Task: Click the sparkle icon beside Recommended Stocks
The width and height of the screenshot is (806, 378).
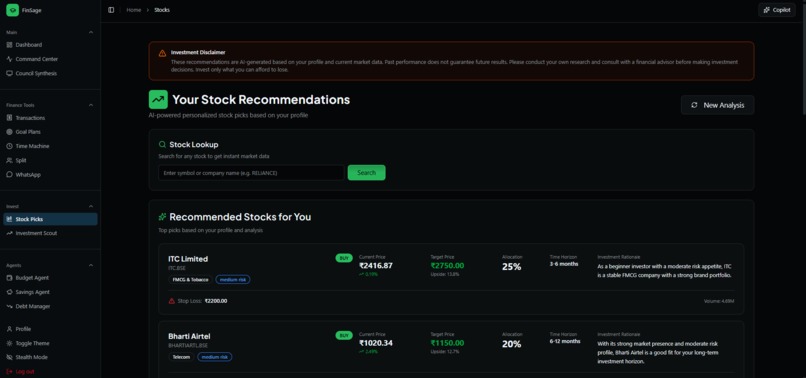Action: [x=162, y=217]
